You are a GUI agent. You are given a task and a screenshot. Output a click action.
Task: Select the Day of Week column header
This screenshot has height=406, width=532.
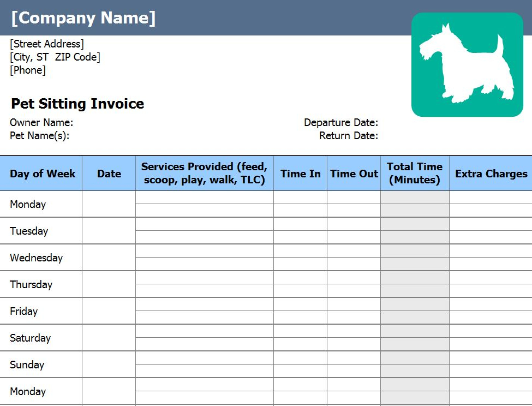point(41,174)
